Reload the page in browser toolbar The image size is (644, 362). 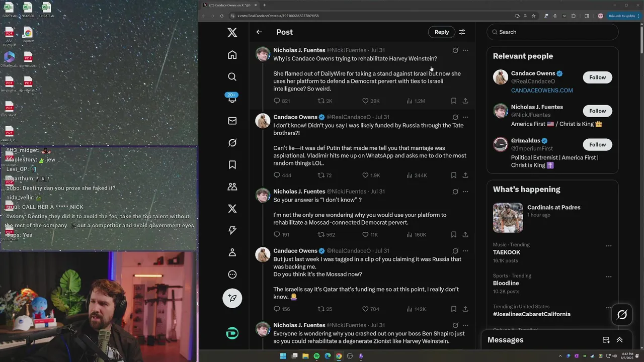(x=221, y=16)
